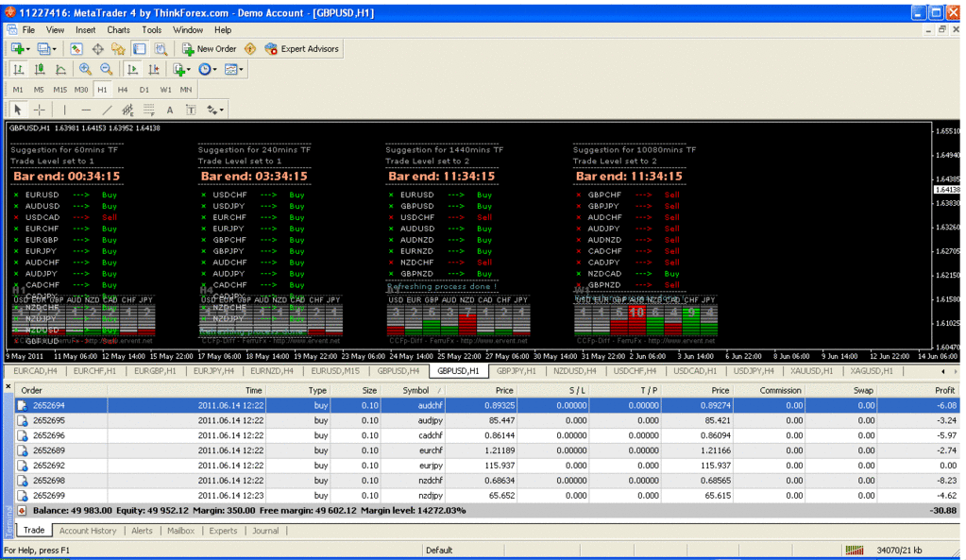Screen dimensions: 966x560
Task: Select the Crosshair tool
Action: tap(40, 110)
